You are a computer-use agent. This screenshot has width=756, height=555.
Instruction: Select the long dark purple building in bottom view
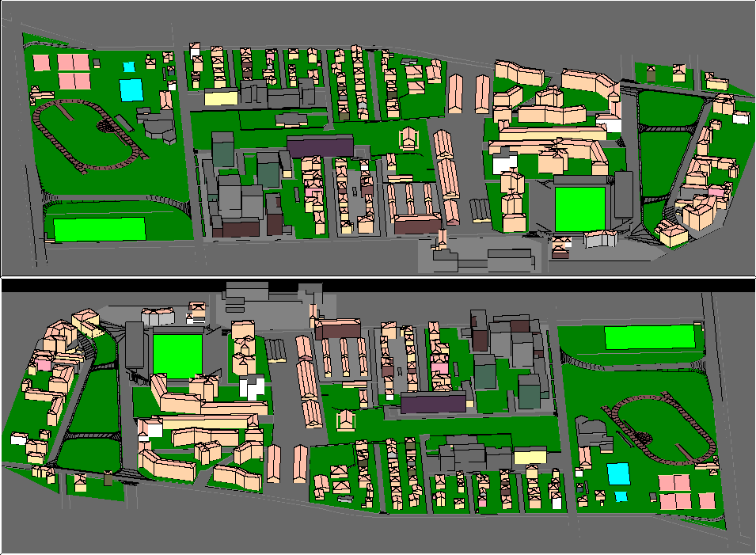432,402
